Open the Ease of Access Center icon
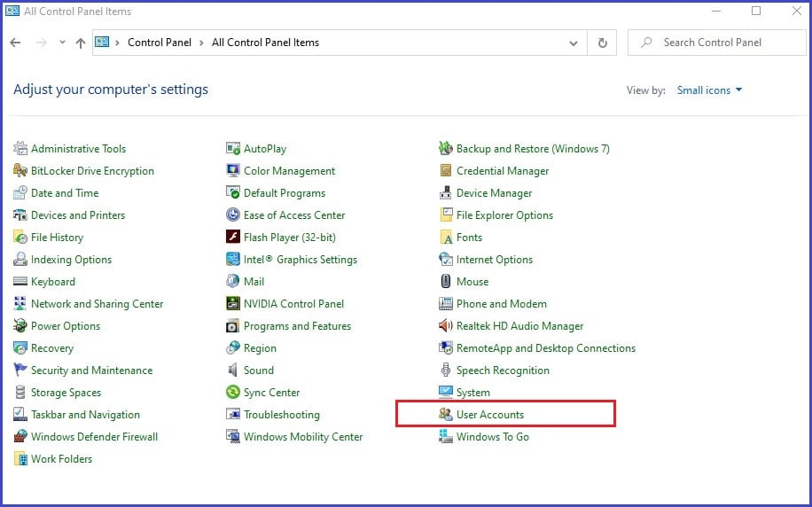 click(233, 214)
